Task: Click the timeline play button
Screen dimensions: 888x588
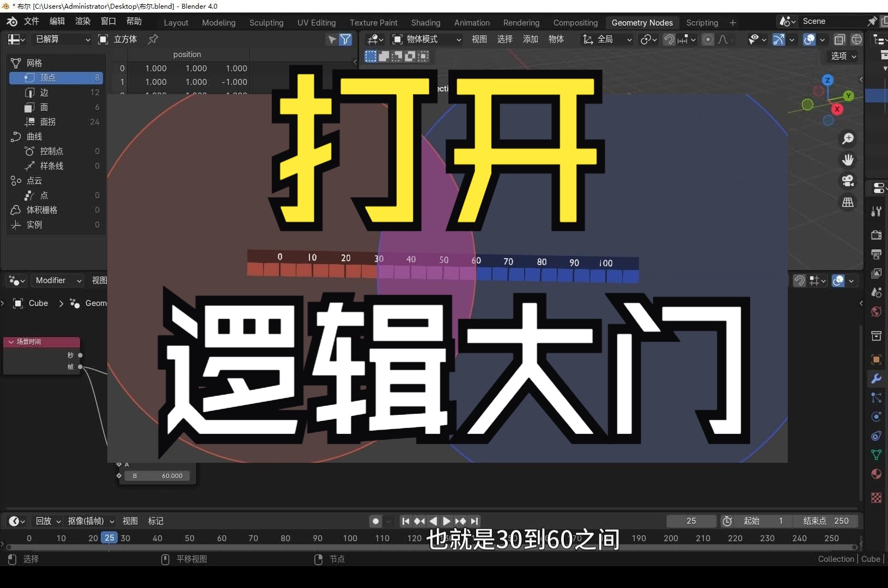Action: (x=446, y=521)
